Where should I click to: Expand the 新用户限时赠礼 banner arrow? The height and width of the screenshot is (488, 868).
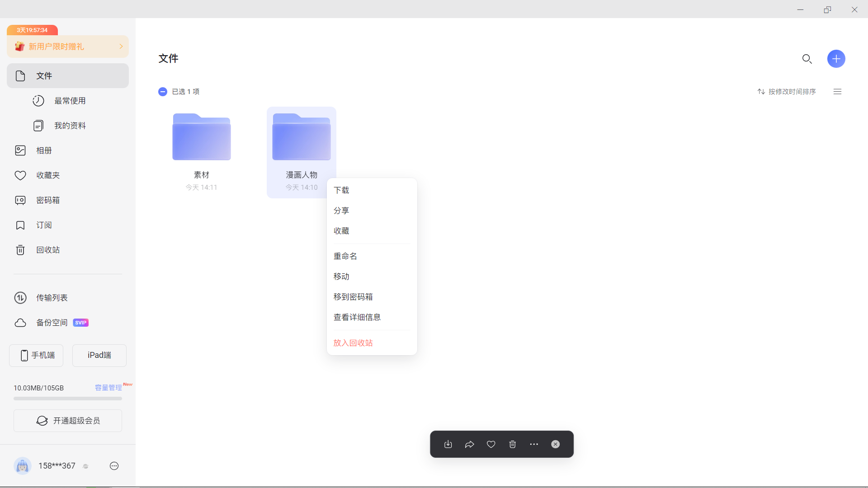click(121, 47)
